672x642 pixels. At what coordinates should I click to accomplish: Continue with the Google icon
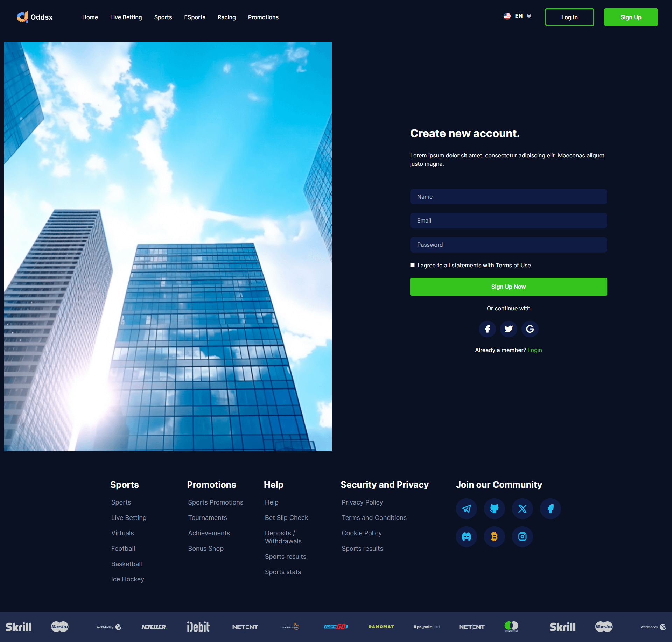coord(530,329)
